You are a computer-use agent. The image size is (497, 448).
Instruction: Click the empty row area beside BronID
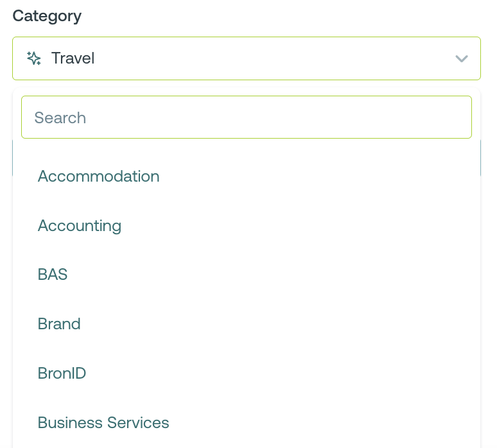tap(289, 373)
